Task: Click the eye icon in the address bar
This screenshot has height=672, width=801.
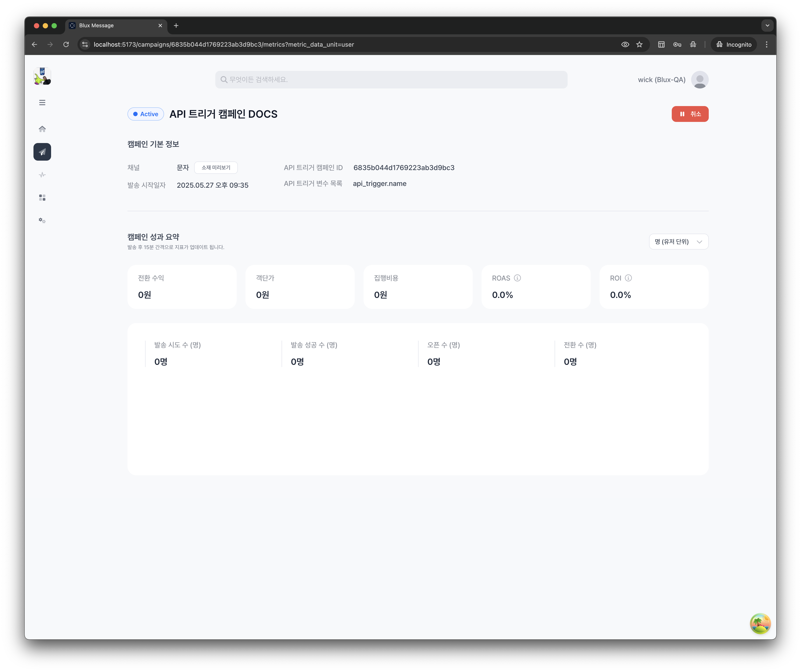Action: 625,45
